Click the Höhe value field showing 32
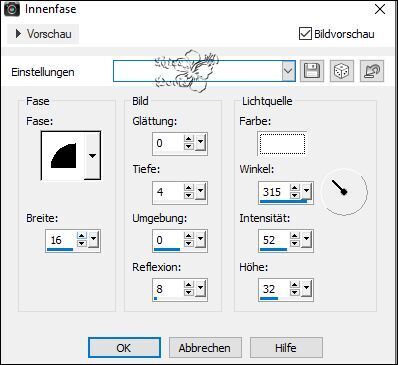The width and height of the screenshot is (398, 365). (274, 289)
